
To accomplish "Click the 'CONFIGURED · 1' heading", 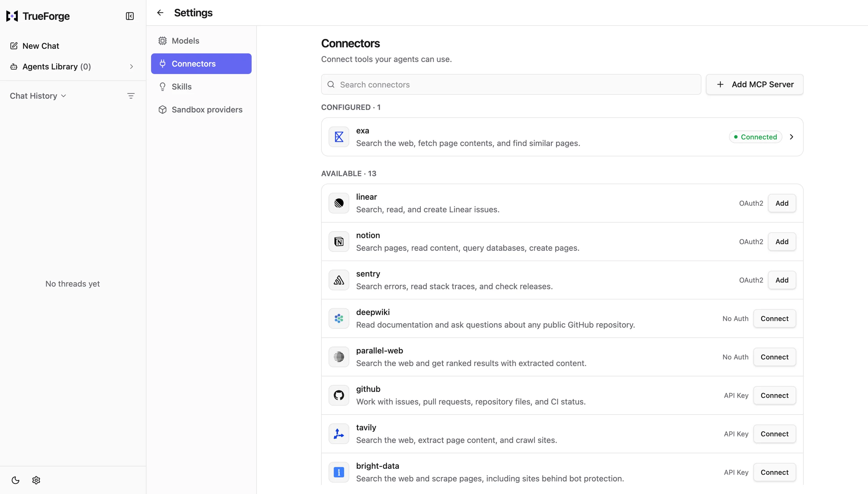I will (351, 107).
